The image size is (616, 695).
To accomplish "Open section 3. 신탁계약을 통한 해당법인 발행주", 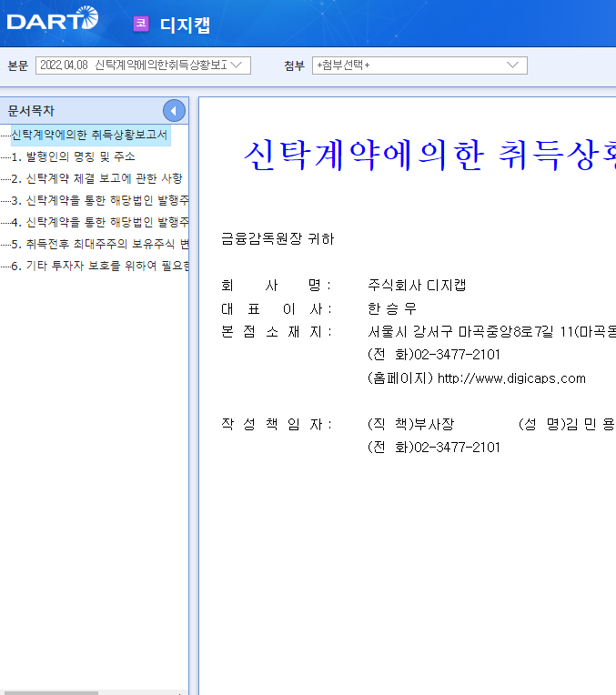I will 100,200.
